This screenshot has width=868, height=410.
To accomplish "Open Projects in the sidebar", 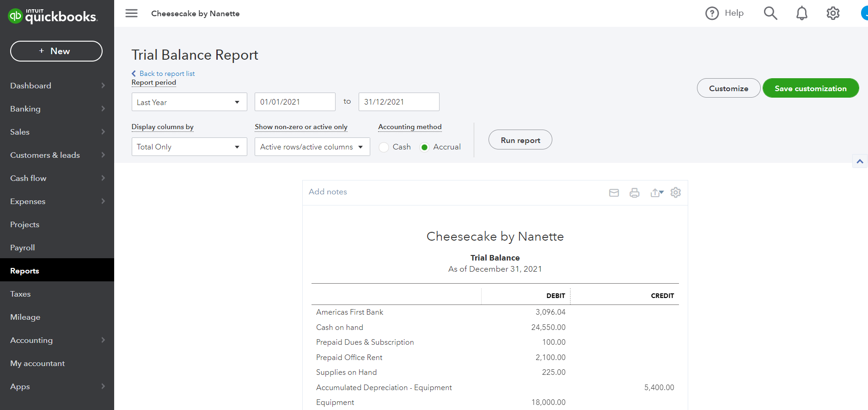I will [x=57, y=224].
